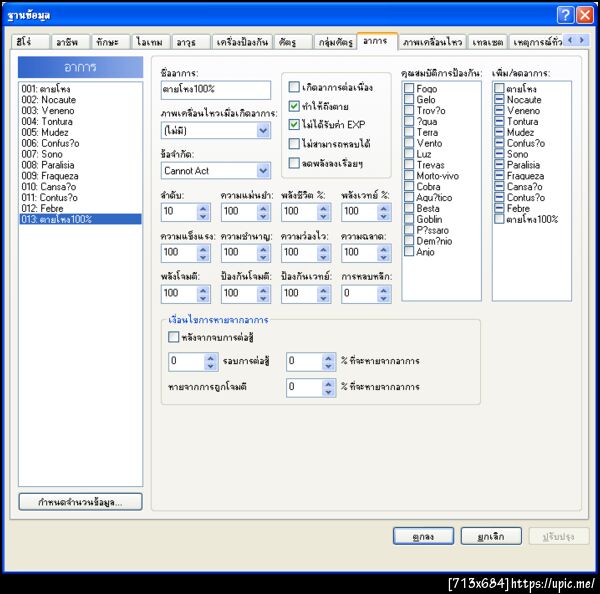Open the ภาพเคลื่อนไหว tab
600x594 pixels.
[432, 42]
